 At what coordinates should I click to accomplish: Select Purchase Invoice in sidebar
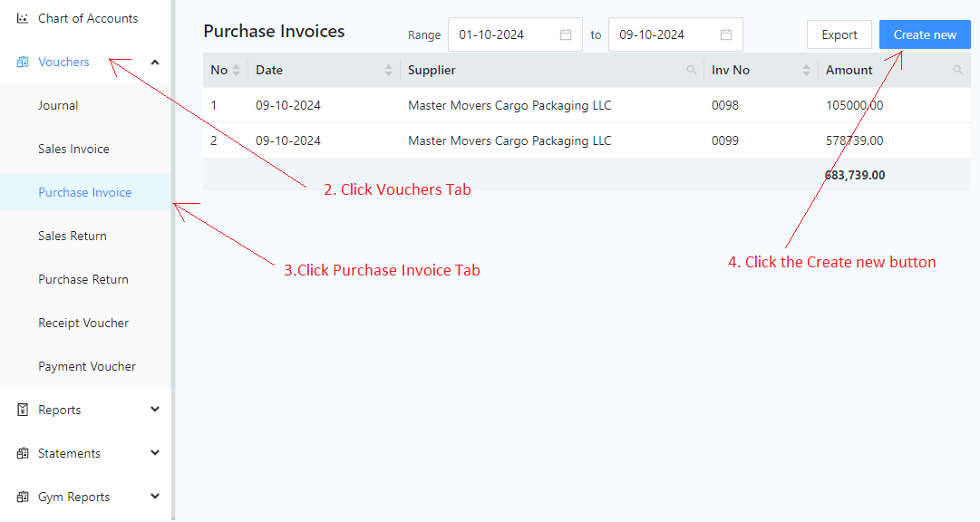tap(85, 192)
